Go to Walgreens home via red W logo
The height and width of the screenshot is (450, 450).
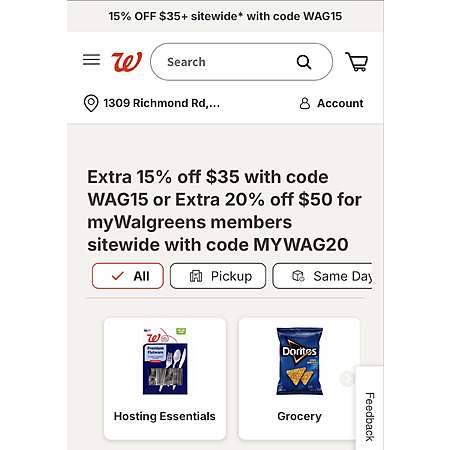(127, 62)
